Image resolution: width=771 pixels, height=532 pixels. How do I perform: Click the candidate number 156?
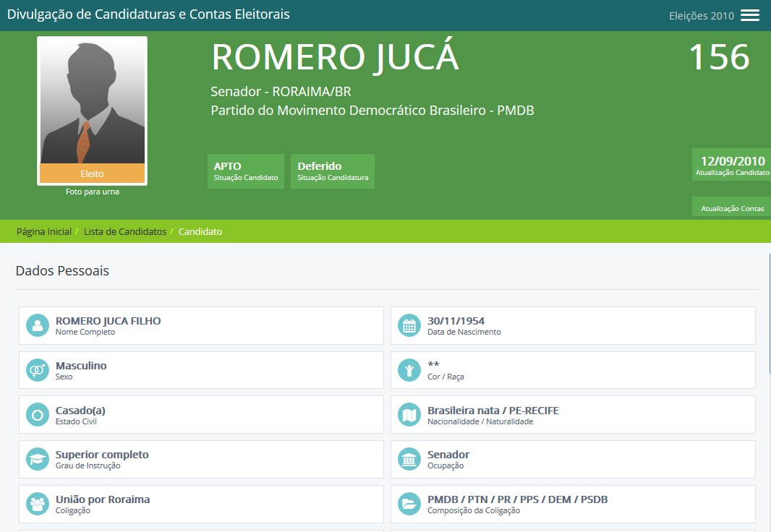pyautogui.click(x=719, y=57)
